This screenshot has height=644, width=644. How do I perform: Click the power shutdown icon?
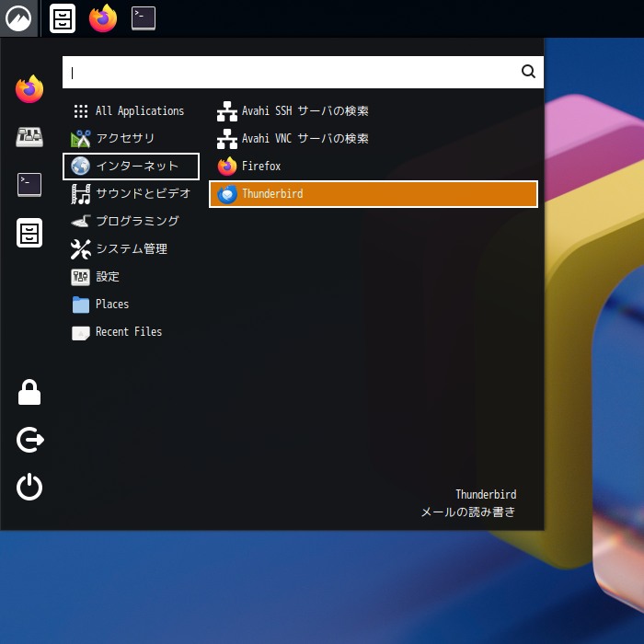point(29,487)
